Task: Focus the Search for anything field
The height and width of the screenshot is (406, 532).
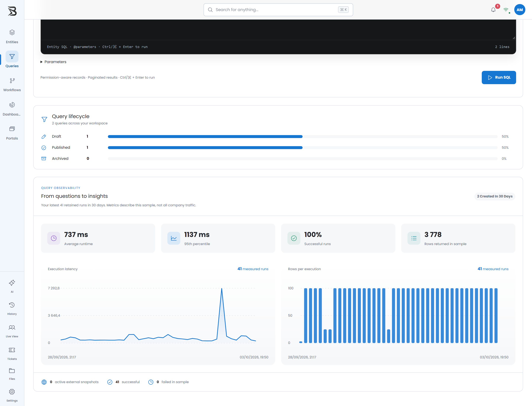Action: (278, 10)
